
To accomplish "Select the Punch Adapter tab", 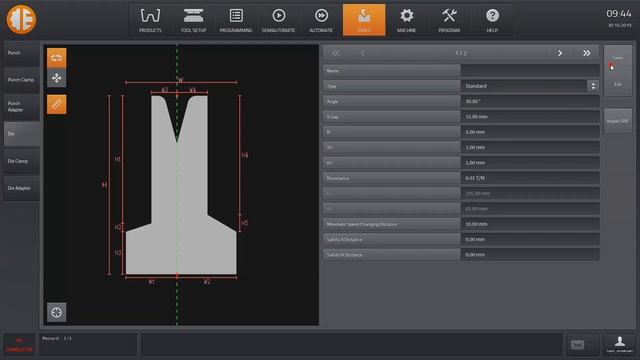I will pyautogui.click(x=22, y=107).
